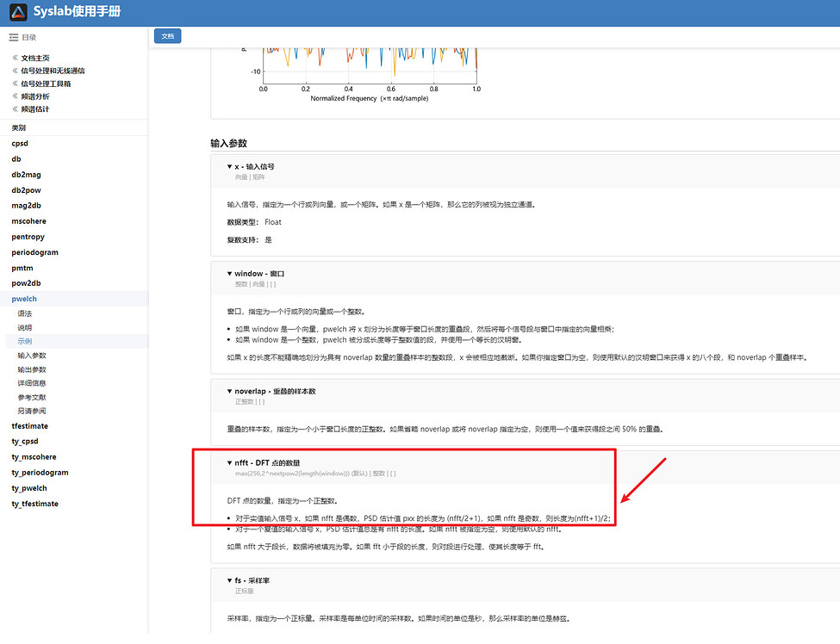This screenshot has width=840, height=644.
Task: Open the mscohere function page
Action: coord(29,221)
